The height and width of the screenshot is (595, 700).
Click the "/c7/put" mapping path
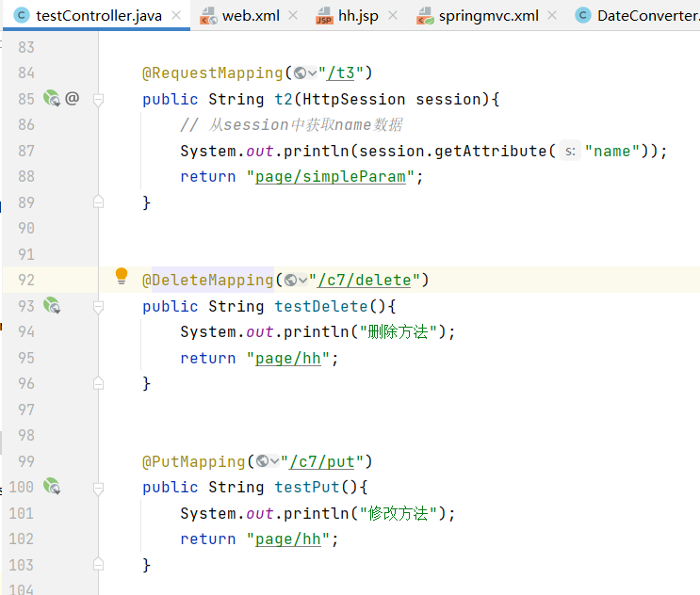click(322, 461)
